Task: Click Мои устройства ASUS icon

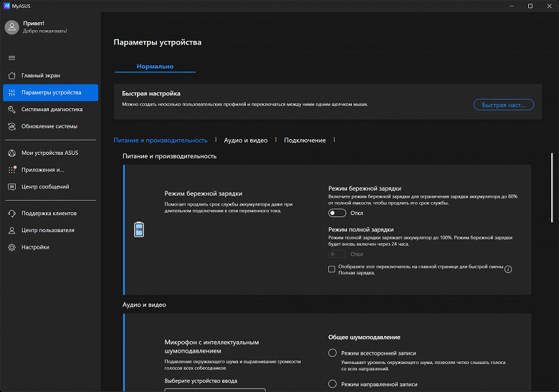Action: pyautogui.click(x=11, y=153)
